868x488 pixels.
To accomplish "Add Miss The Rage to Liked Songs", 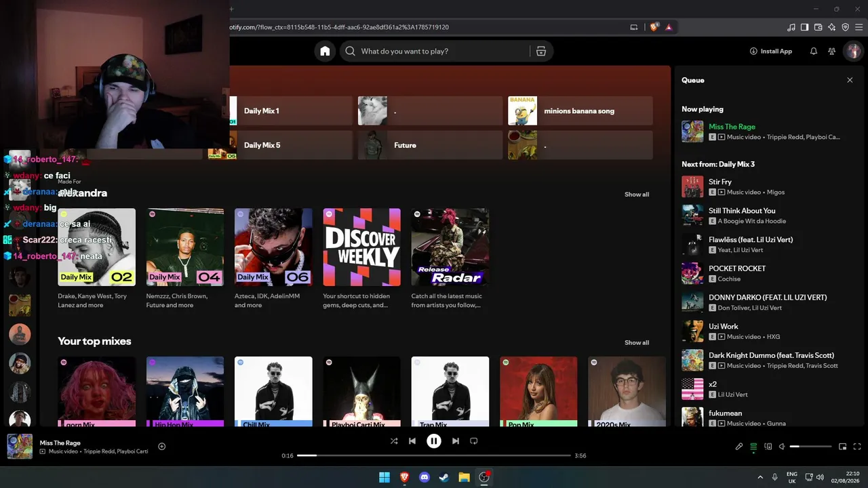I will (161, 446).
